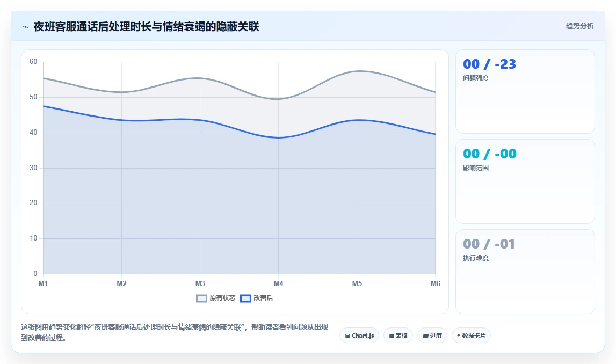Viewport: 616px width, 364px height.
Task: Click the M5 peak on the gray line
Action: tap(357, 71)
